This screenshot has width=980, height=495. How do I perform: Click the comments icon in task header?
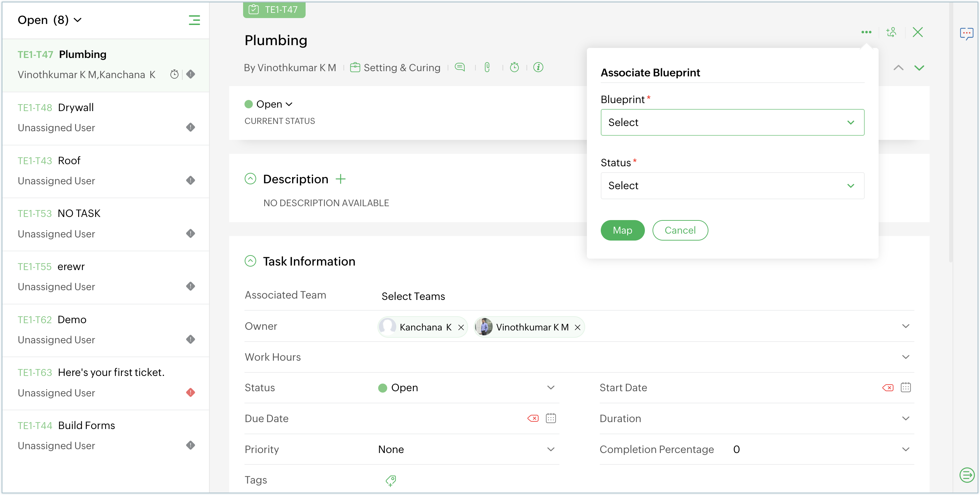coord(460,67)
